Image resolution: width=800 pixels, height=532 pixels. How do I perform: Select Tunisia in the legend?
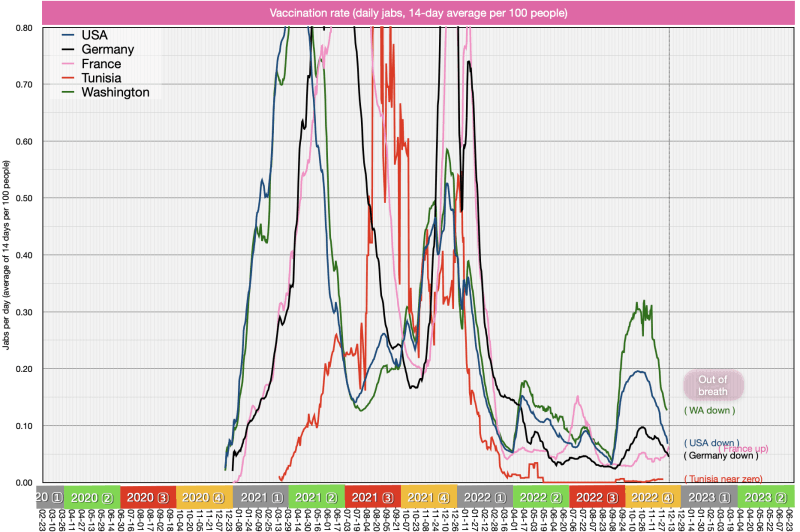(102, 78)
